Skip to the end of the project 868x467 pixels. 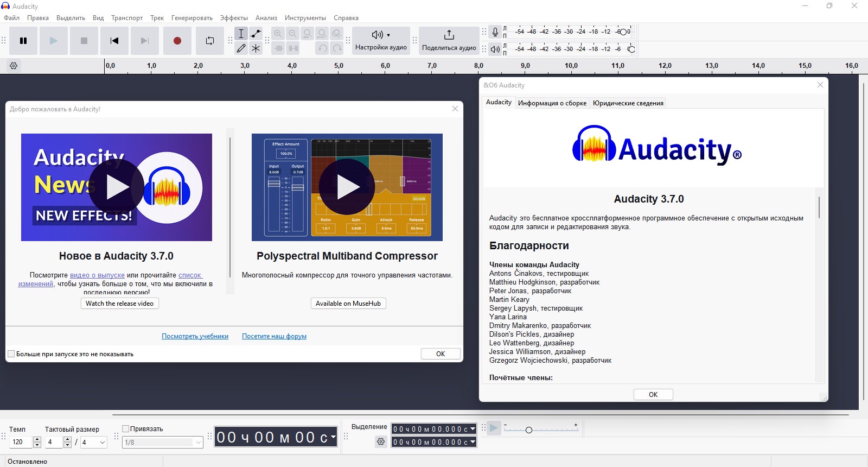point(145,41)
